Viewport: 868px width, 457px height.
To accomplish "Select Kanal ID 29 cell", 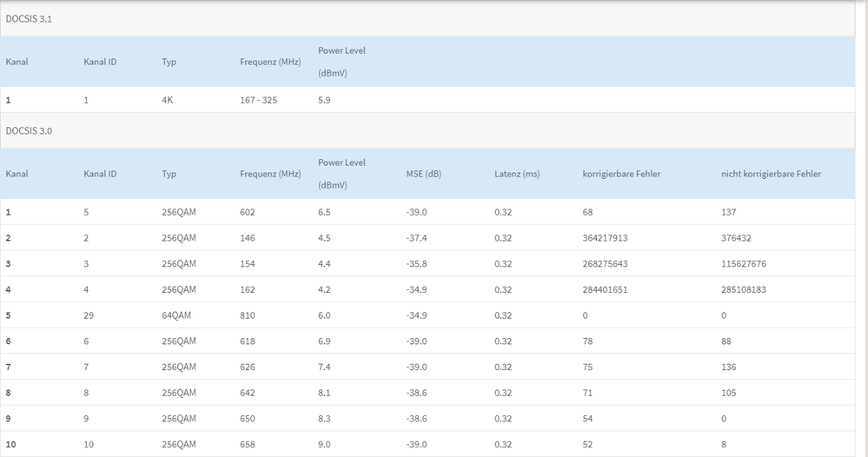I will click(89, 315).
